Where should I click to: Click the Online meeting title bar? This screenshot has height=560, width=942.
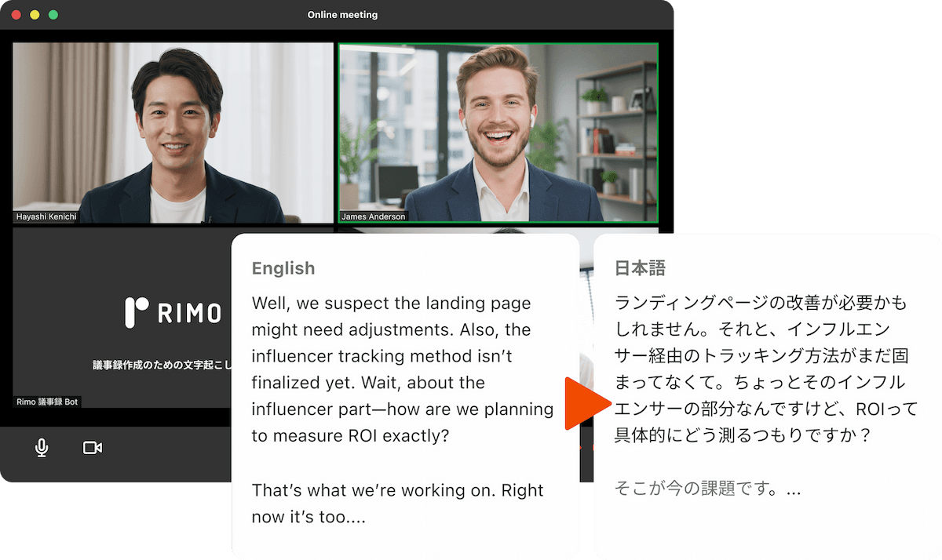343,14
